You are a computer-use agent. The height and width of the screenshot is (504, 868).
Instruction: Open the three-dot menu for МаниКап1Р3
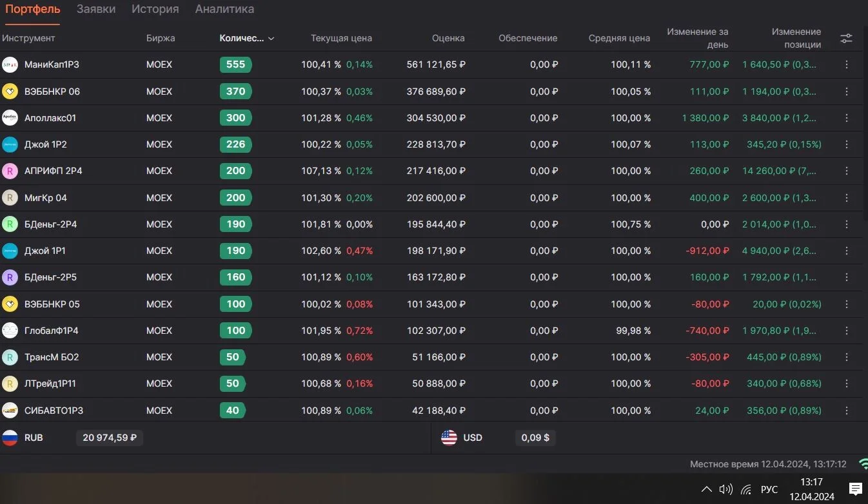click(x=847, y=64)
